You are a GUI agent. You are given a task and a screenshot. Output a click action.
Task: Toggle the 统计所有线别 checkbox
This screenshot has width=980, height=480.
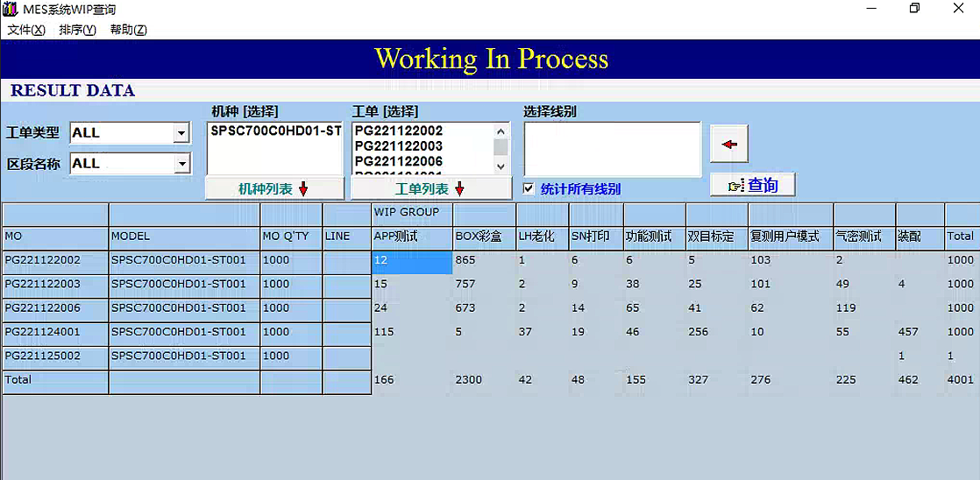tap(529, 188)
